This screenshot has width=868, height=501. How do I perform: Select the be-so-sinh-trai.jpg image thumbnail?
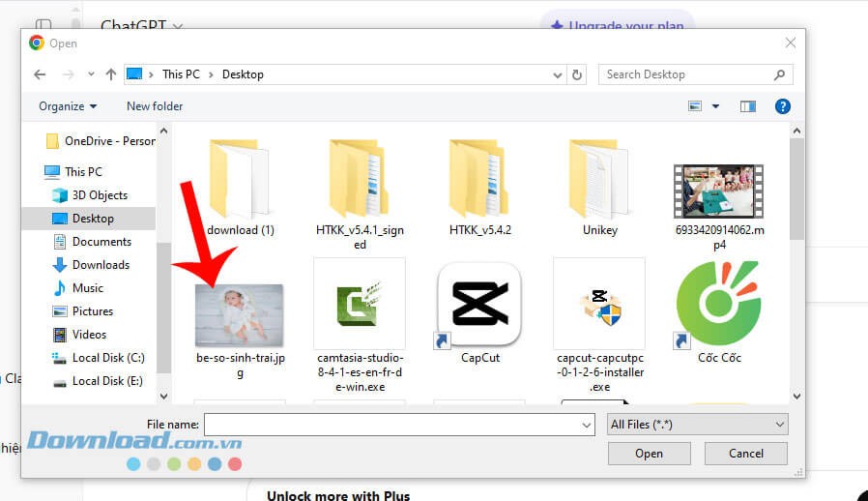click(240, 315)
